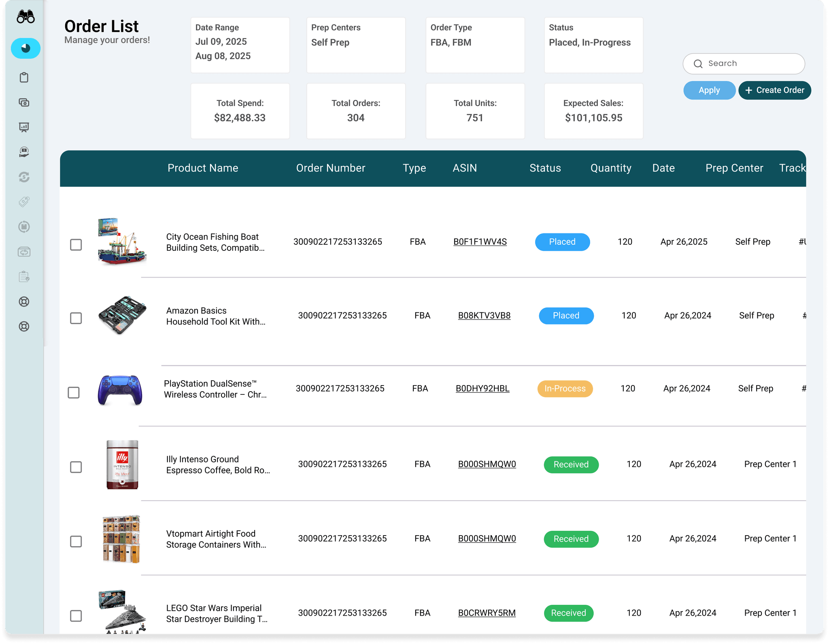829x644 pixels.
Task: Click the clipboard with checkmark icon
Action: 24,277
